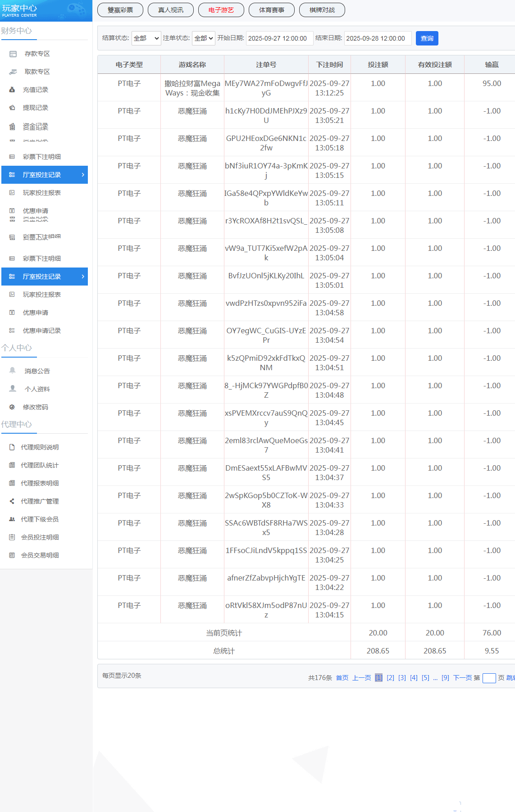This screenshot has width=515, height=812.
Task: Click the 代理推广管理 share icon
Action: (x=12, y=501)
